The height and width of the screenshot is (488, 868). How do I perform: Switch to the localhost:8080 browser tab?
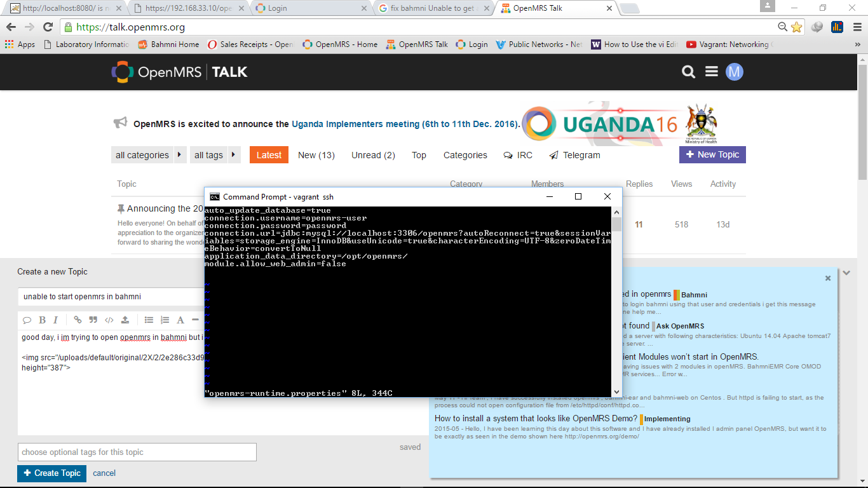(x=65, y=8)
